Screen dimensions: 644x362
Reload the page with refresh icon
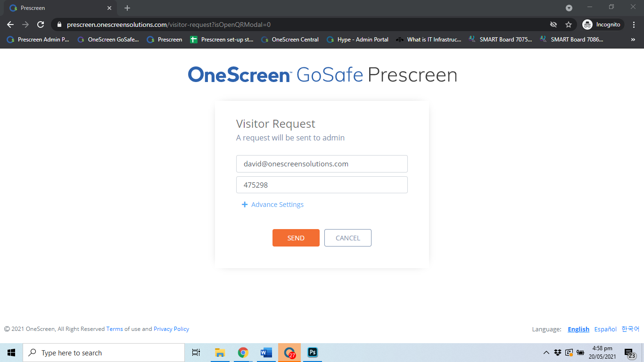coord(41,25)
